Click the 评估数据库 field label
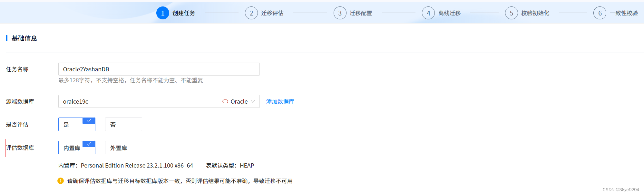The width and height of the screenshot is (644, 195). [x=20, y=148]
